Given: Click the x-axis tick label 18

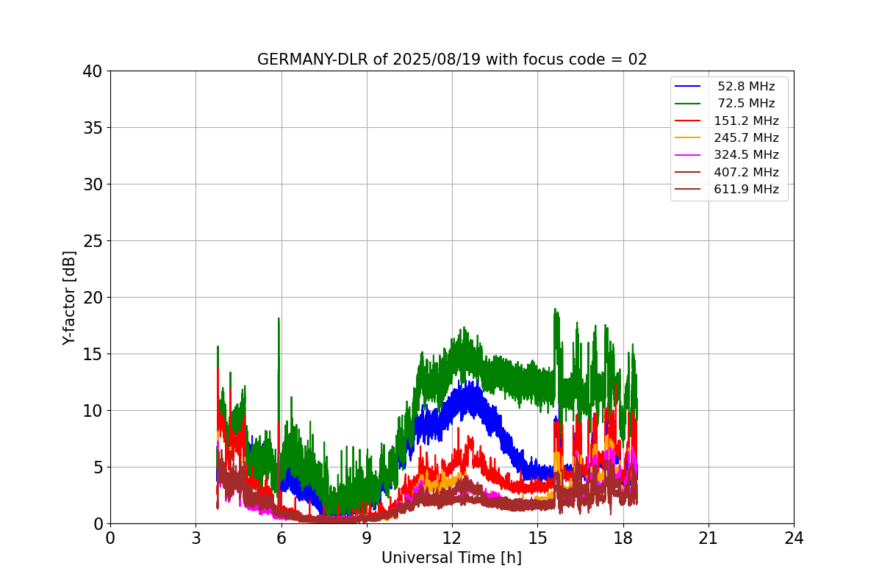Looking at the screenshot, I should click(x=623, y=538).
